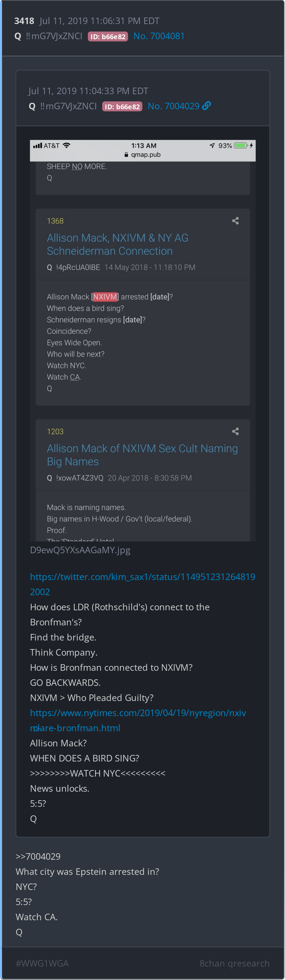The height and width of the screenshot is (980, 285).
Task: Click the quoted post's ID: b66e82 badge
Action: pos(122,107)
